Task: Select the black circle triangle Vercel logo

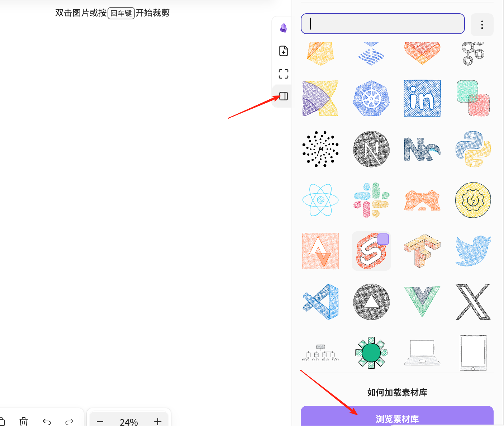Action: pyautogui.click(x=371, y=302)
